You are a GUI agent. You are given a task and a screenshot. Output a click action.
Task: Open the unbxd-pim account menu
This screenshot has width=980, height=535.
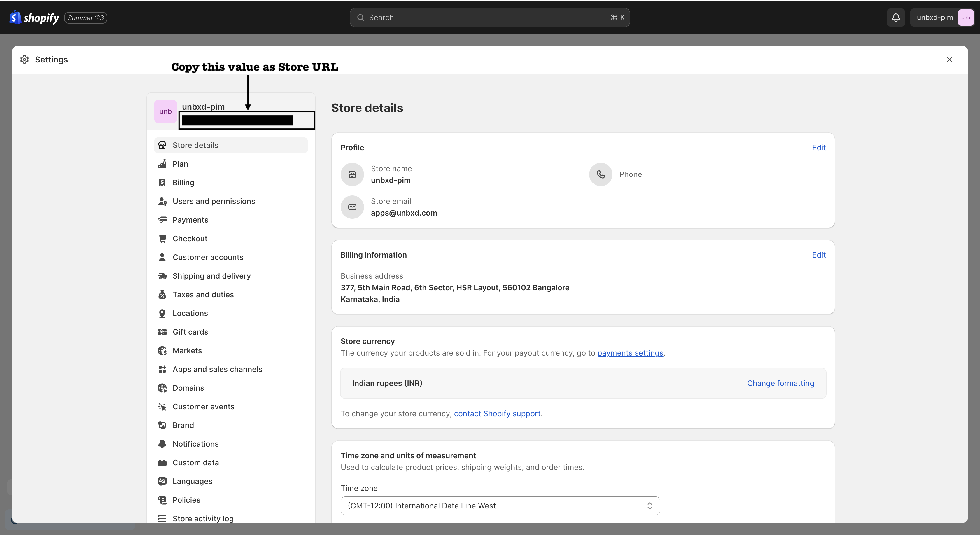[x=942, y=18]
